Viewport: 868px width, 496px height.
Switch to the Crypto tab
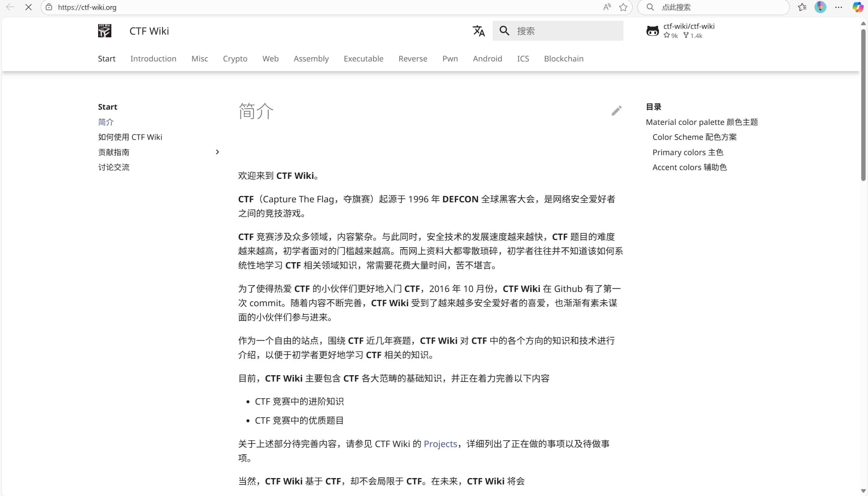coord(235,59)
